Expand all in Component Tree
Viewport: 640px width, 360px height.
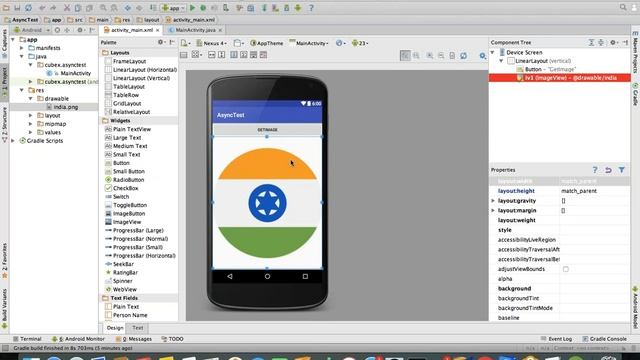tap(591, 42)
